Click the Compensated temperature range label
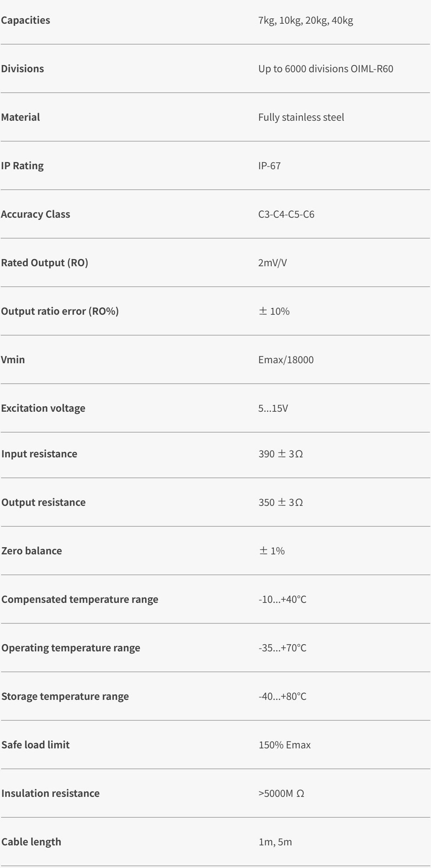The height and width of the screenshot is (868, 431). click(x=80, y=599)
